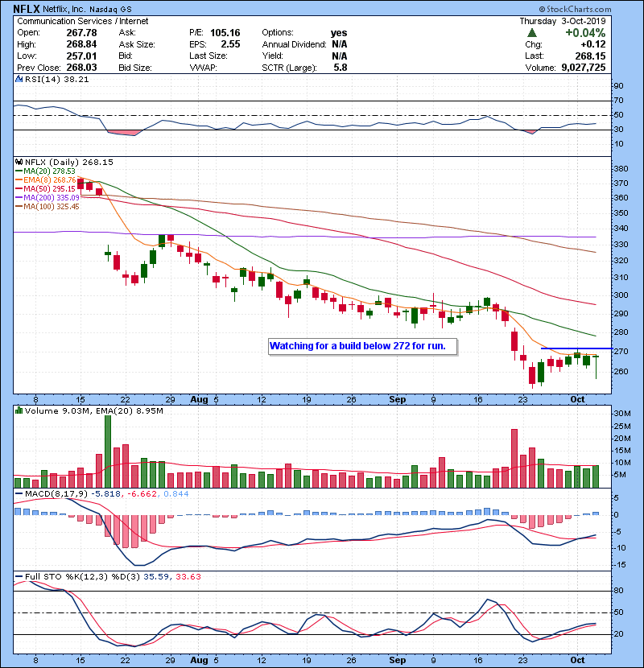Click the NFLX ticker symbol header
This screenshot has width=644, height=668.
click(28, 8)
